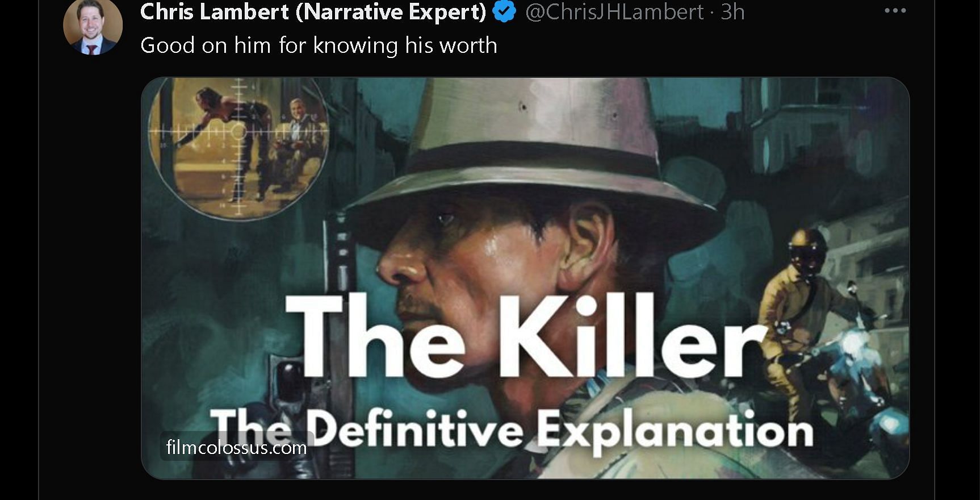Click 'The Killer' title on the link card
980x500 pixels.
point(526,335)
